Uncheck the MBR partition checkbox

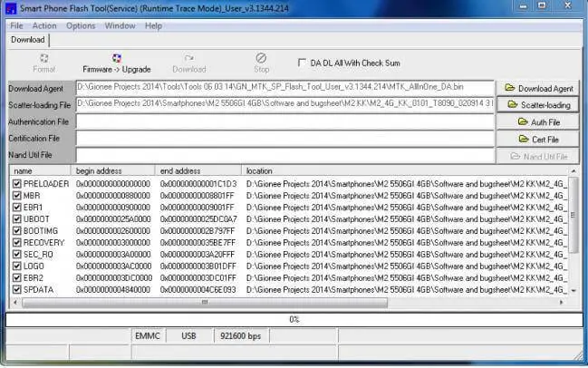17,196
